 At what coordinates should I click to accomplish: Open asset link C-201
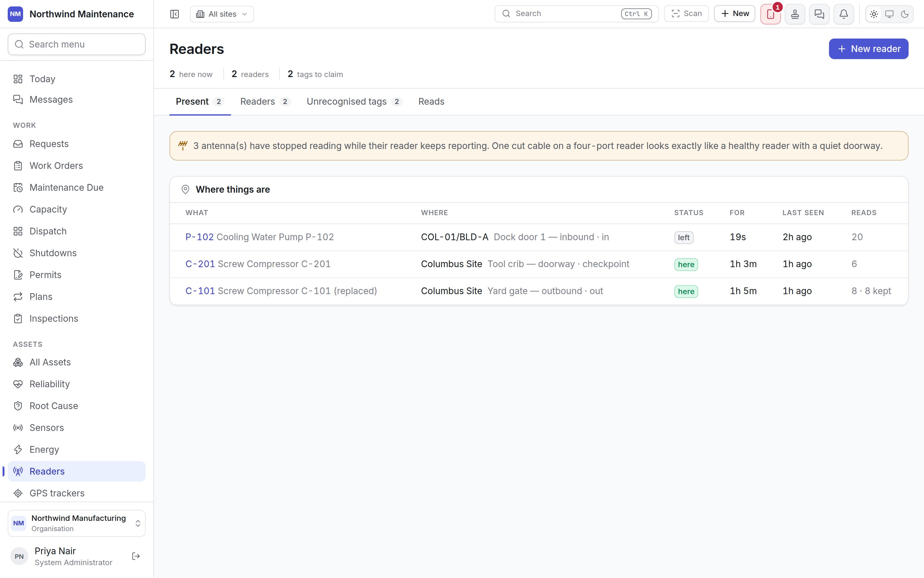tap(200, 264)
